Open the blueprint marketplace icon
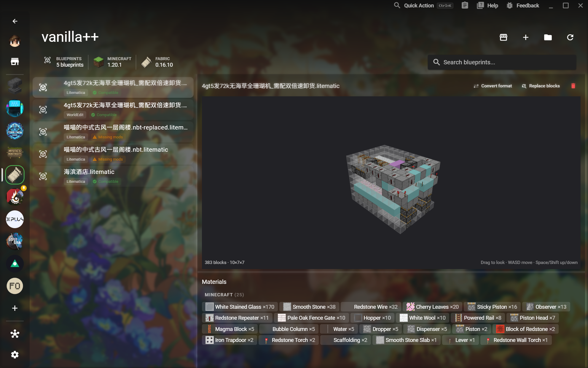The height and width of the screenshot is (368, 588). [503, 37]
